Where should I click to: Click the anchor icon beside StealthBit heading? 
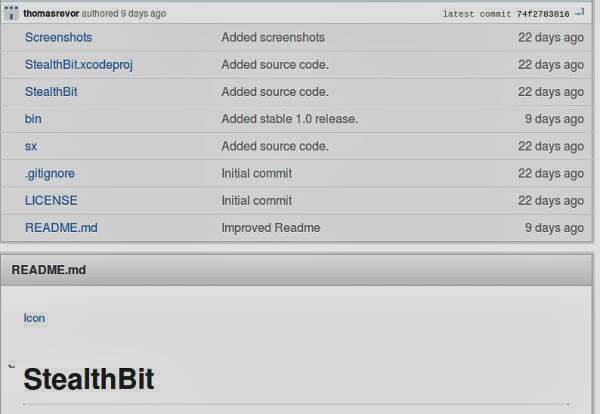12,366
